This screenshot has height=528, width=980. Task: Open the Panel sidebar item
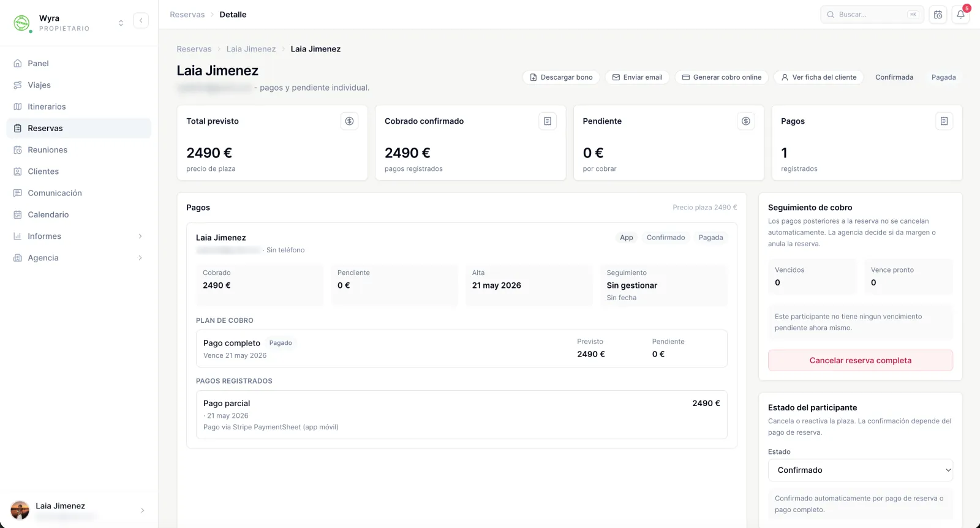click(78, 63)
